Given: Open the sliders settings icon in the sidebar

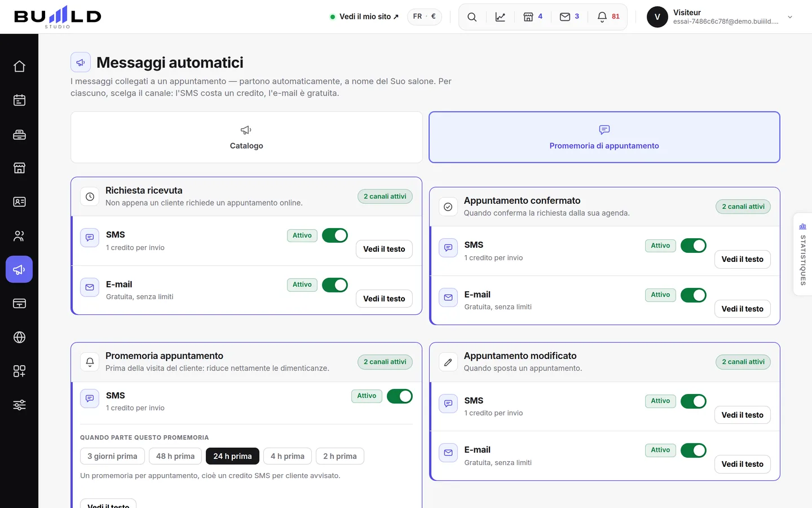Looking at the screenshot, I should point(19,405).
